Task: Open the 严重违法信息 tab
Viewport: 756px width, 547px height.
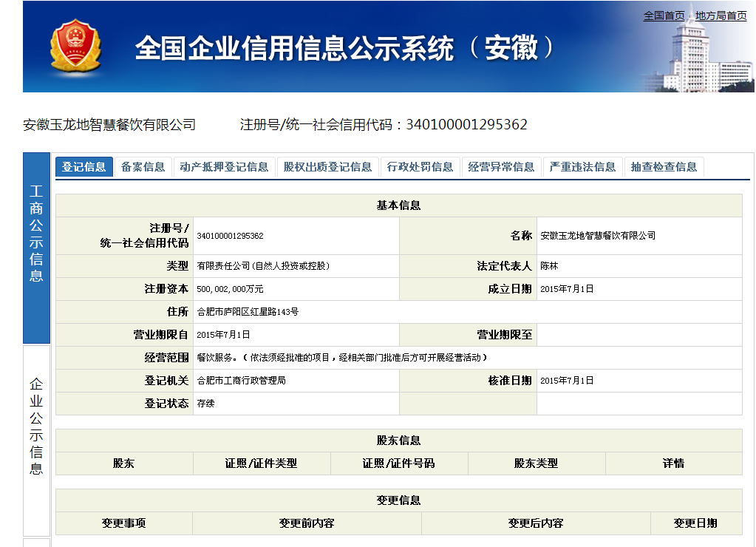Action: [583, 166]
